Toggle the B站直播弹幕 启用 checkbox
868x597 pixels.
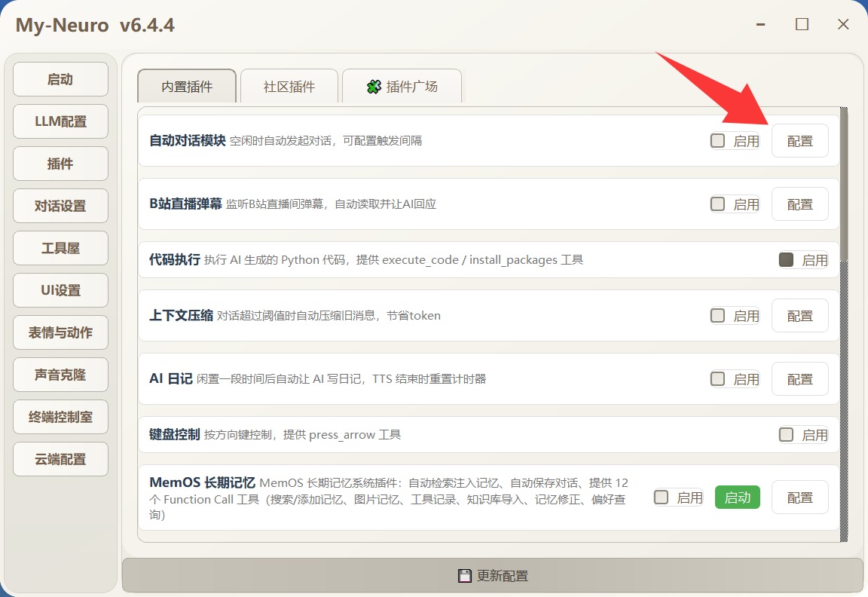click(718, 204)
